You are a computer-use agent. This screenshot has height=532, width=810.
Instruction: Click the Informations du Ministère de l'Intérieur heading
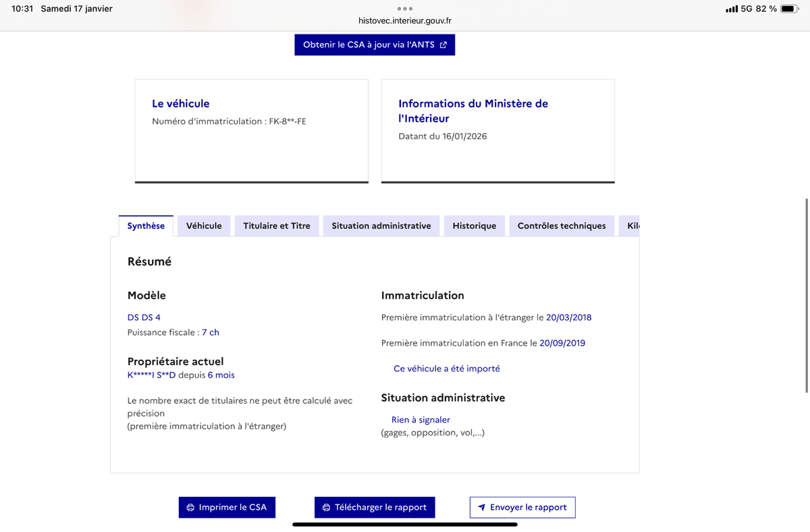click(x=473, y=111)
